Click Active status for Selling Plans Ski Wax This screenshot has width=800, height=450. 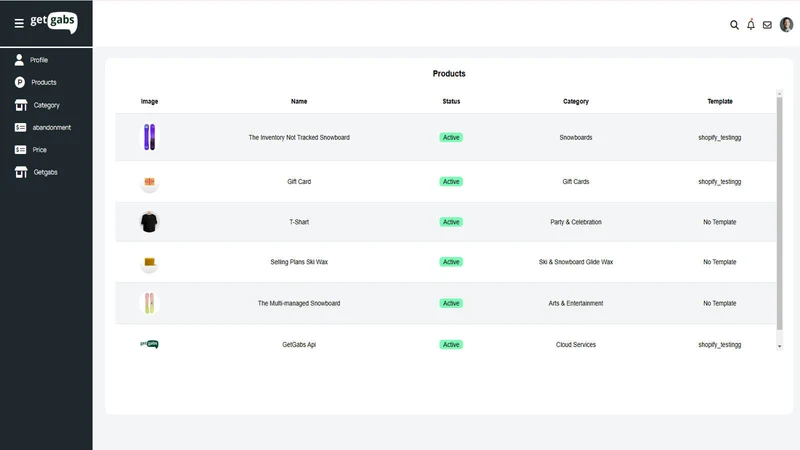pos(451,262)
